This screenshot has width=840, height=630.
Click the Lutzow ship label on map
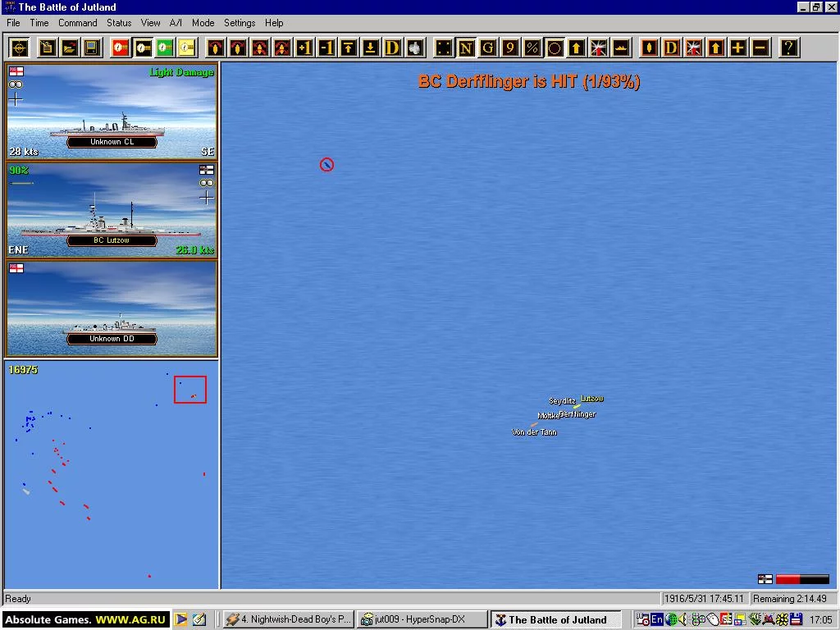point(592,399)
